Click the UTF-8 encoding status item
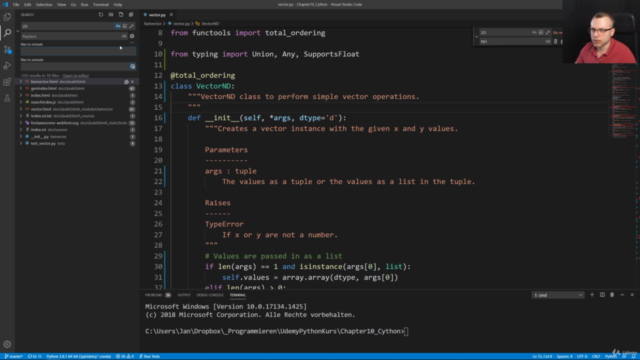The width and height of the screenshot is (640, 360). [582, 356]
